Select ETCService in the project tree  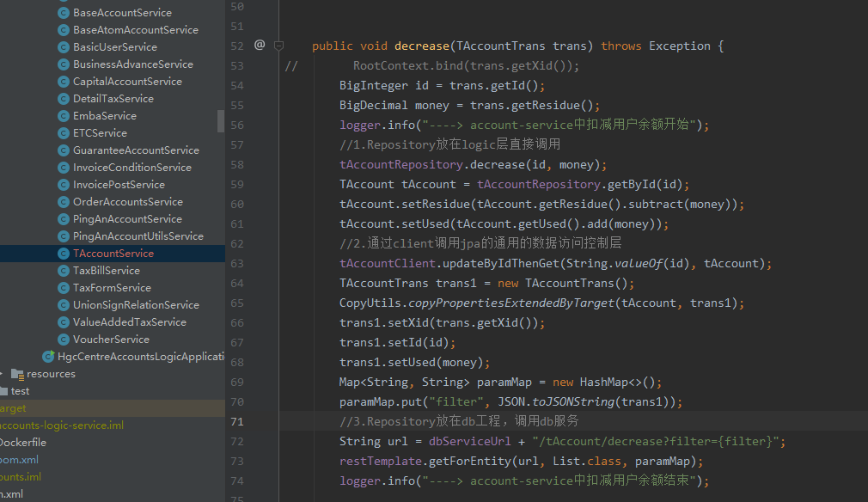pyautogui.click(x=101, y=133)
